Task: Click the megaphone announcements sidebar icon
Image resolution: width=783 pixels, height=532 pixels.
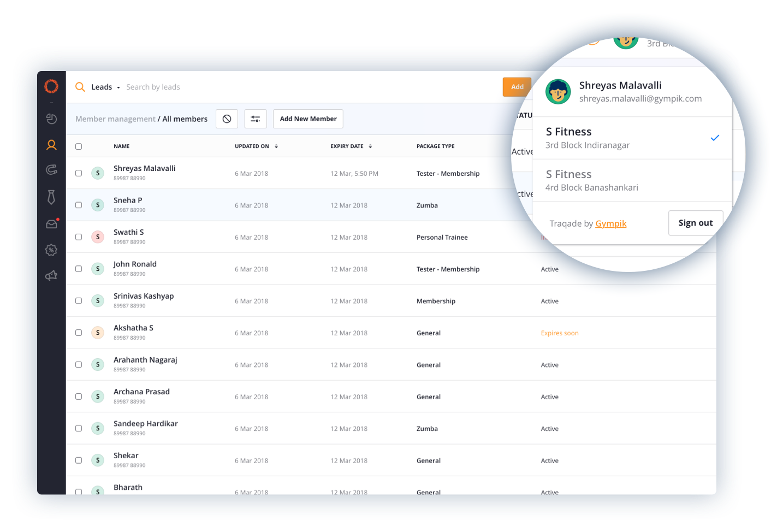Action: (x=51, y=276)
